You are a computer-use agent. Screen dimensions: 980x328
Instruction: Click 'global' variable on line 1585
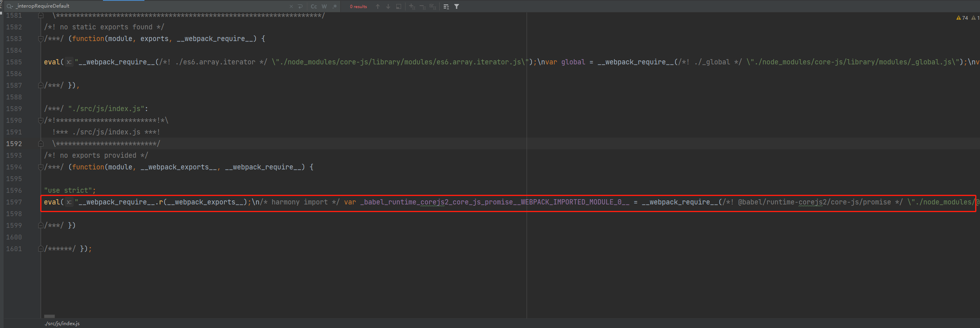point(573,62)
